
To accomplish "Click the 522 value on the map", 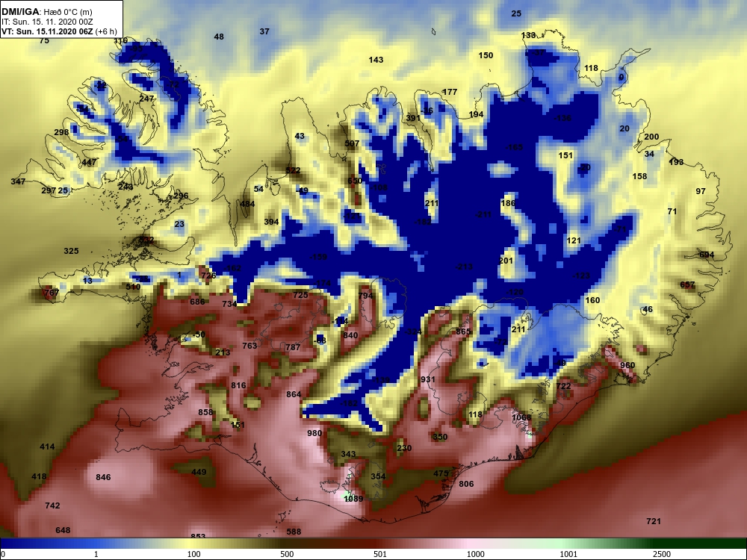I will click(x=293, y=170).
